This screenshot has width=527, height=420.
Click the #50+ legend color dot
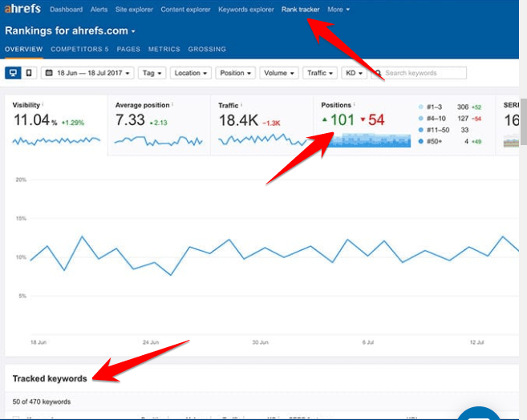coord(420,141)
